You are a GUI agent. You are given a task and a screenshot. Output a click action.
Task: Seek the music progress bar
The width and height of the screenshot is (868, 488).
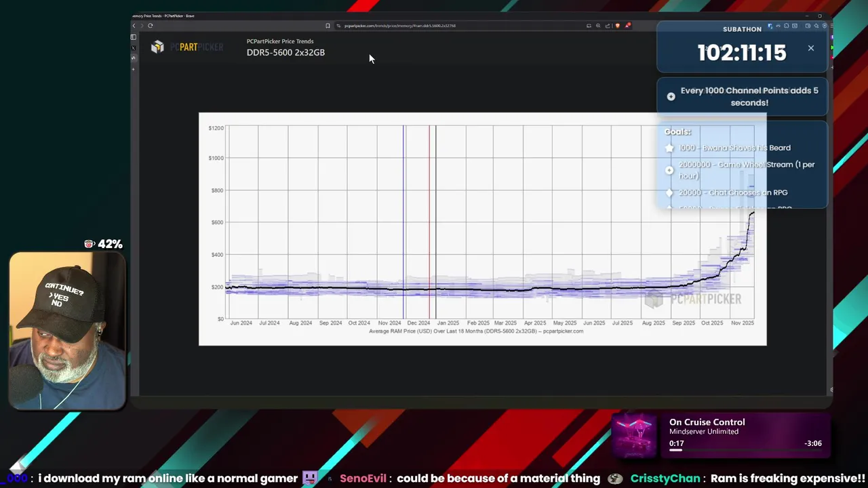[745, 450]
